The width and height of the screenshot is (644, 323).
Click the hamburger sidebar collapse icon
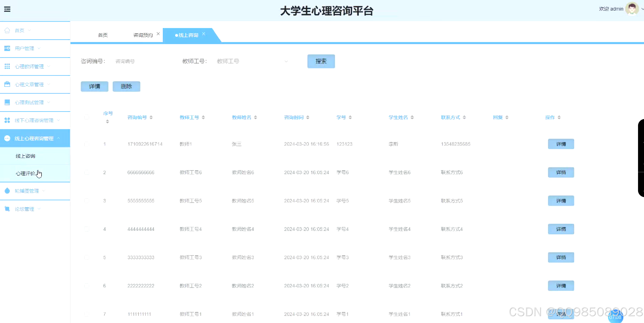[7, 9]
